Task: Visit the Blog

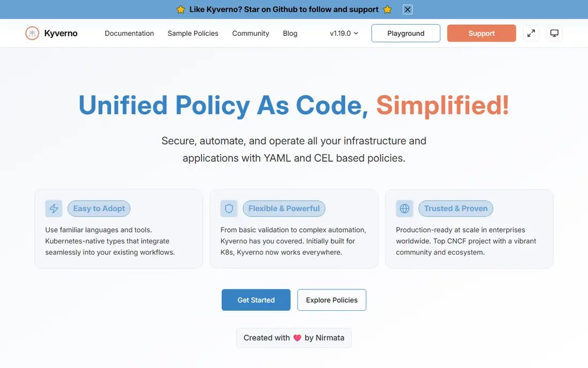Action: (290, 33)
